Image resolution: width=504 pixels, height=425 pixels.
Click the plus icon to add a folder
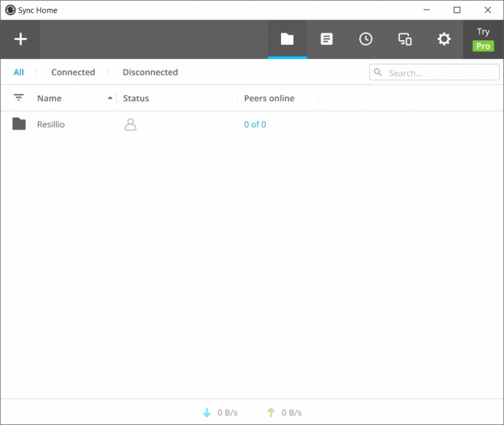[x=20, y=39]
